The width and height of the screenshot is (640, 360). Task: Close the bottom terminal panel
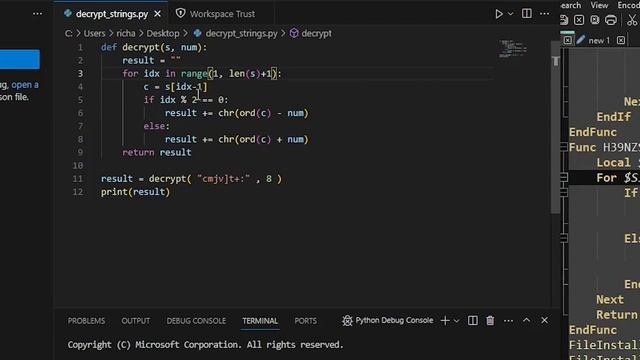tap(544, 320)
